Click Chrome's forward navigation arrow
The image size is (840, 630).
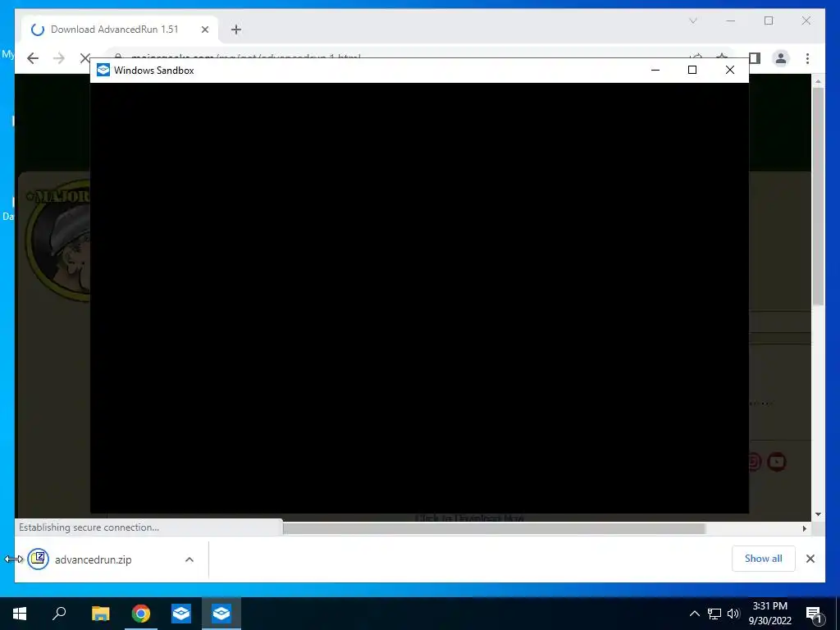coord(59,58)
